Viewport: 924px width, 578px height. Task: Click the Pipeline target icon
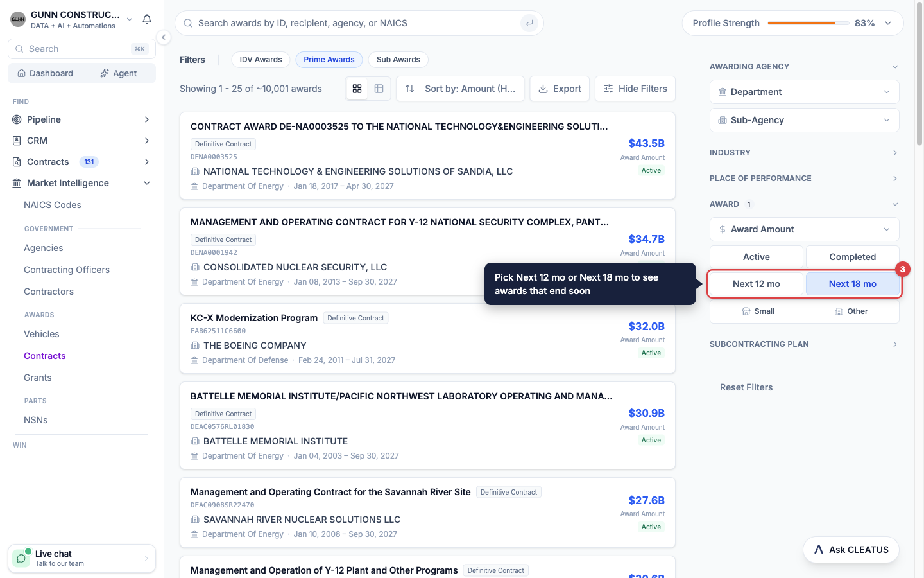coord(17,119)
